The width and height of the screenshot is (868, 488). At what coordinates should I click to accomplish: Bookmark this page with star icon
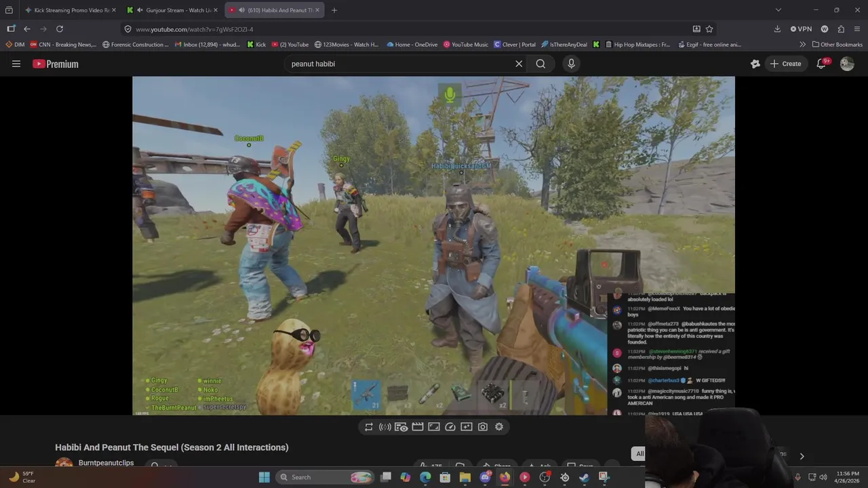point(709,29)
